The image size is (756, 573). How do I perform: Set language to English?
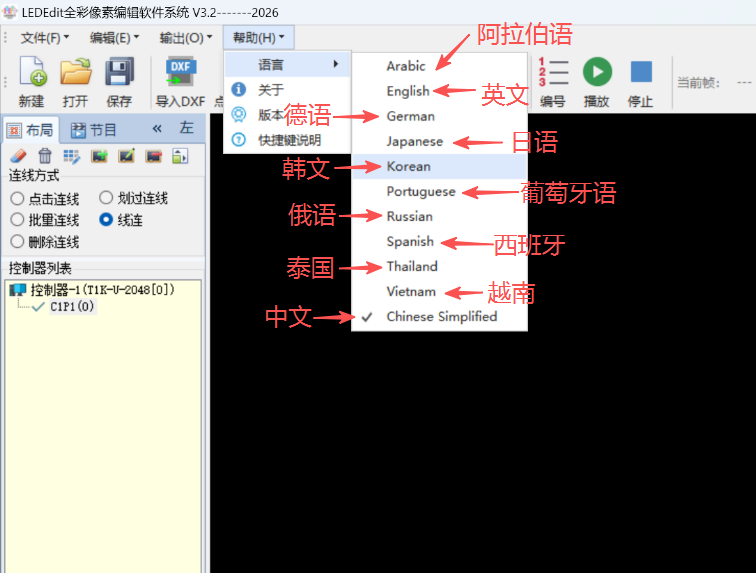[x=440, y=91]
